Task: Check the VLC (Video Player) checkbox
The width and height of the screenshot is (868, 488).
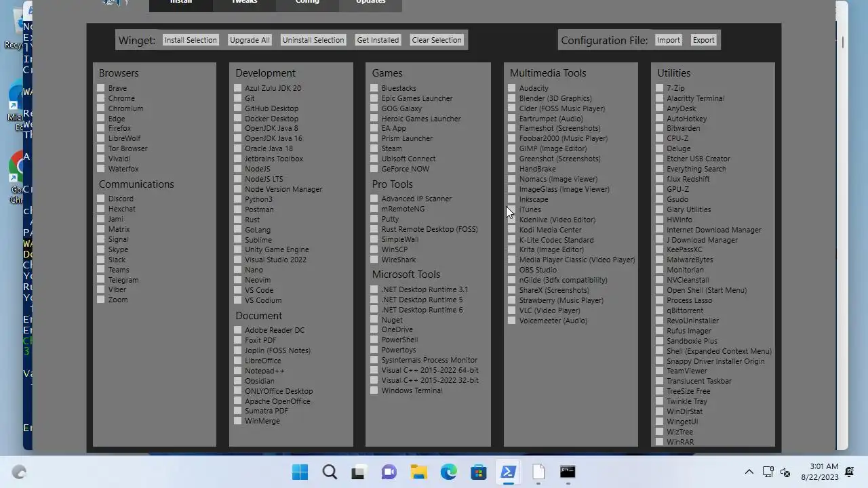Action: click(x=512, y=310)
